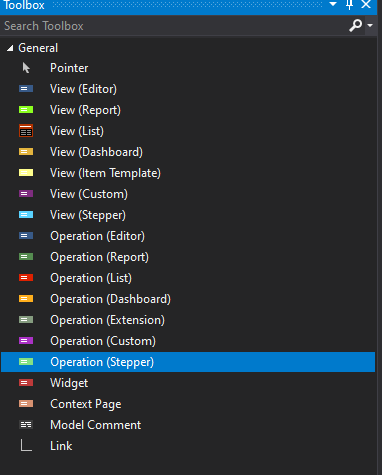Click the Toolbox search magnifier icon
Screen dimensions: 382x475
[355, 25]
